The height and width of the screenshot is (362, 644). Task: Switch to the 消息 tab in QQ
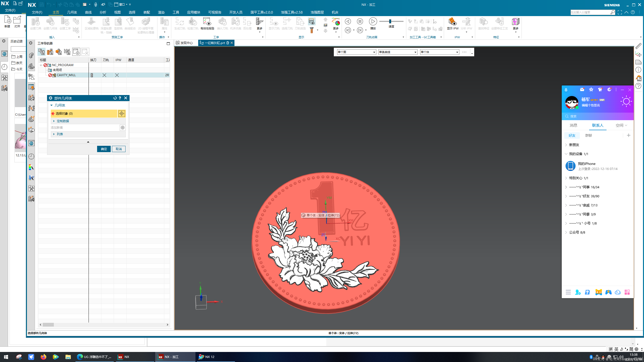coord(573,125)
